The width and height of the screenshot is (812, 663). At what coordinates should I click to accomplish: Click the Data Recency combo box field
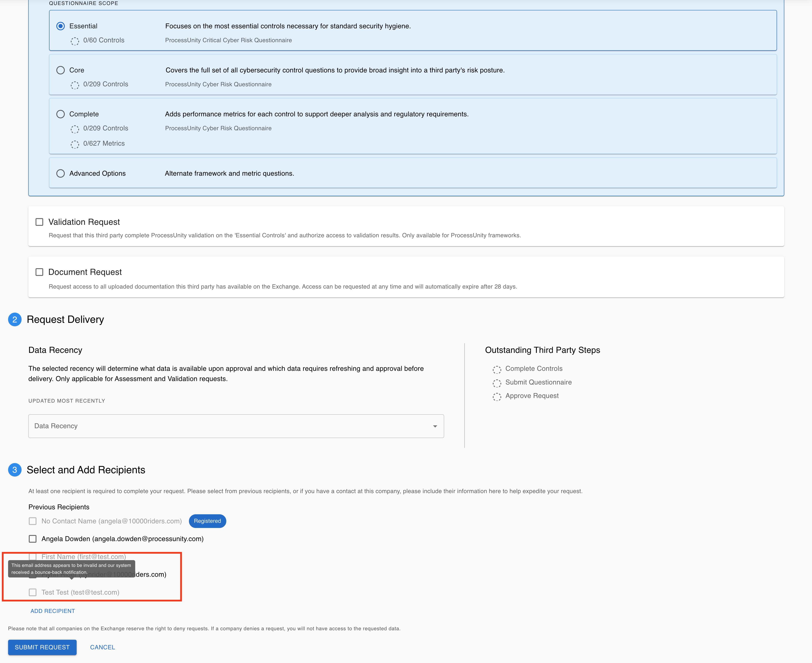[236, 426]
